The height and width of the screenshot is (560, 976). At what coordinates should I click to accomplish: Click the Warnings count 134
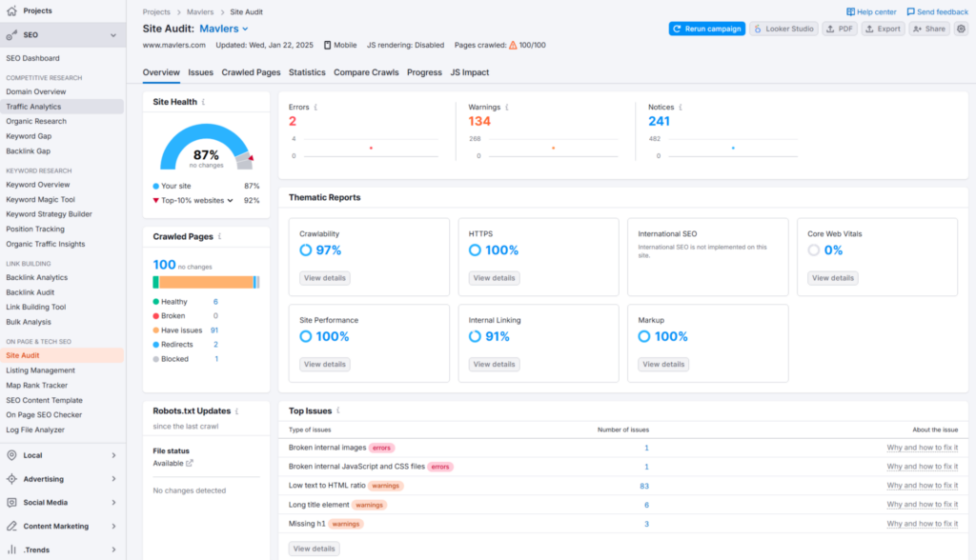(479, 121)
